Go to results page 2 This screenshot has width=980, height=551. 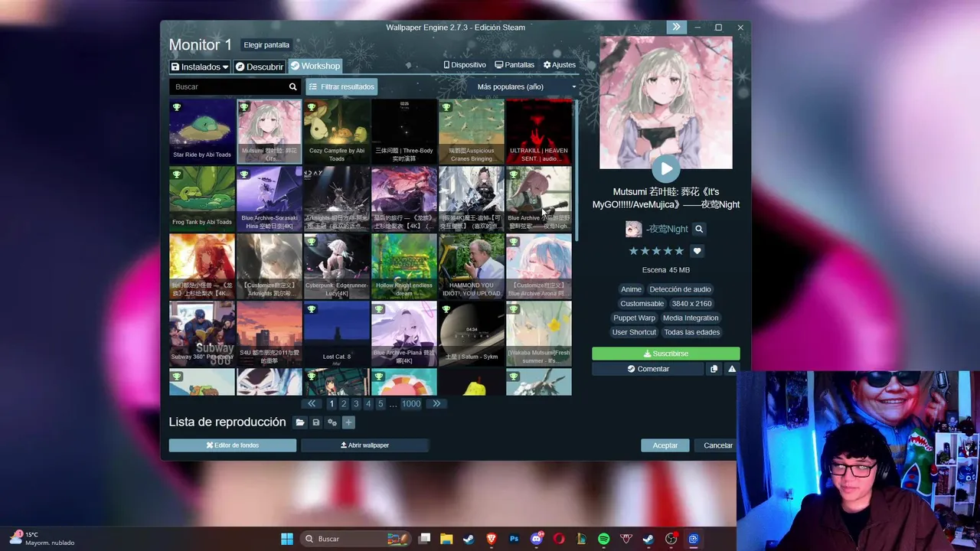pyautogui.click(x=344, y=404)
